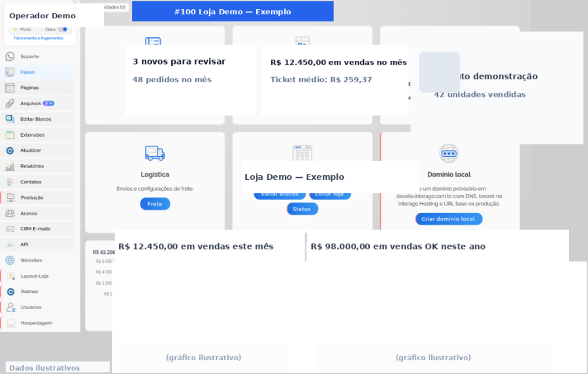
Task: Click the Editar loja button
Action: point(330,195)
